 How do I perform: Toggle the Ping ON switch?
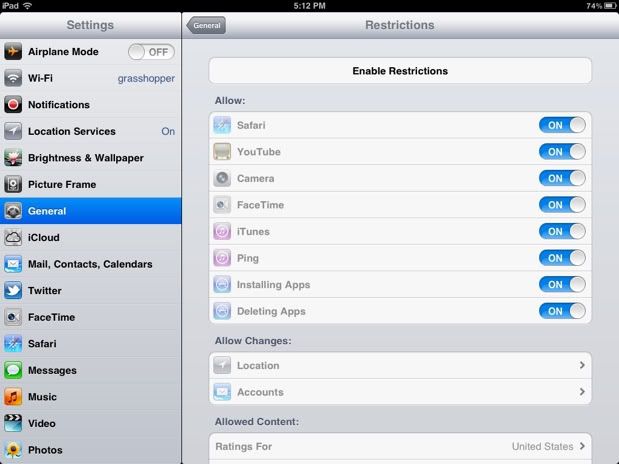(x=562, y=258)
